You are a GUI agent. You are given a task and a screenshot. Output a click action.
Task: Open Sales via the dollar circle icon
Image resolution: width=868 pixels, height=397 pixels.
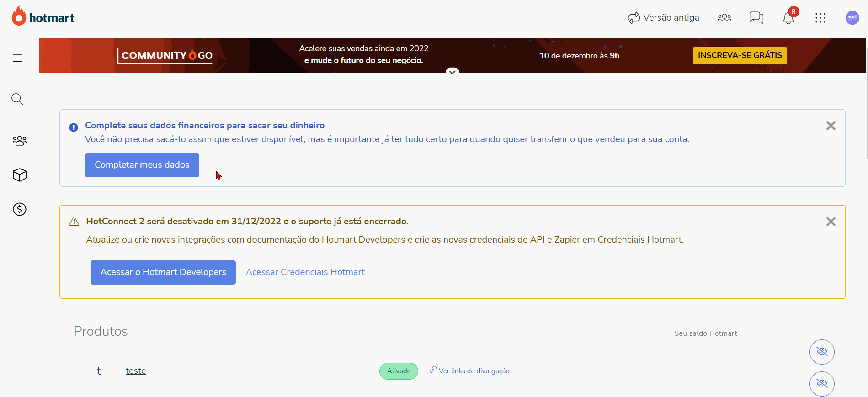pos(20,209)
